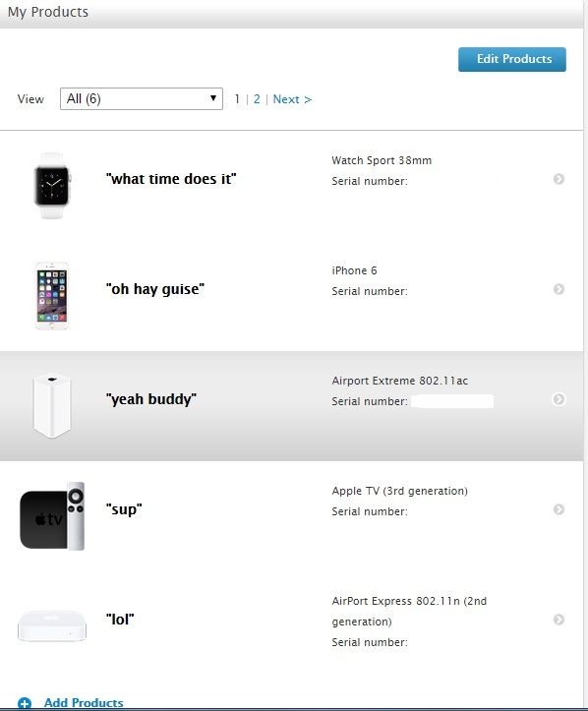The width and height of the screenshot is (588, 711).
Task: Open the iPhone 6 details arrow
Action: (559, 289)
